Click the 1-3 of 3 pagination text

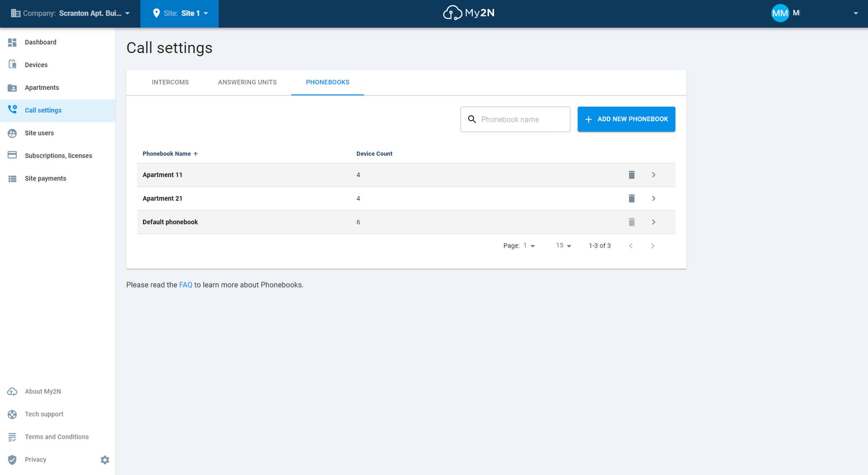point(599,245)
